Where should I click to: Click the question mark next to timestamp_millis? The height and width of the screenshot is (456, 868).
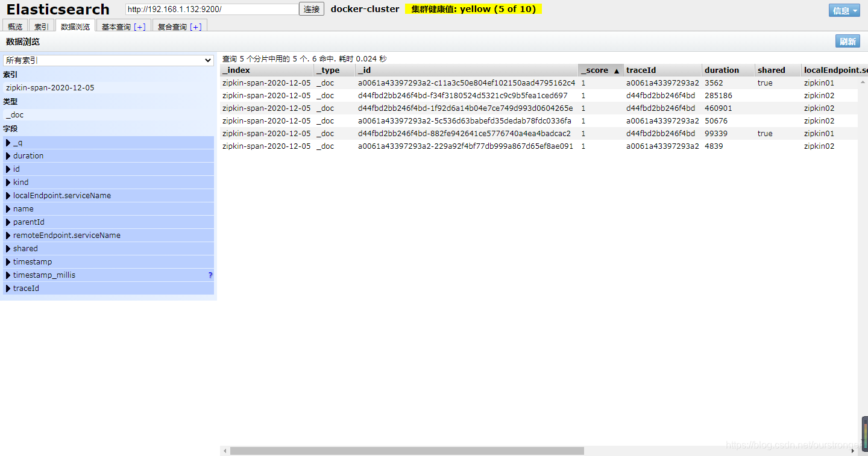(x=210, y=275)
